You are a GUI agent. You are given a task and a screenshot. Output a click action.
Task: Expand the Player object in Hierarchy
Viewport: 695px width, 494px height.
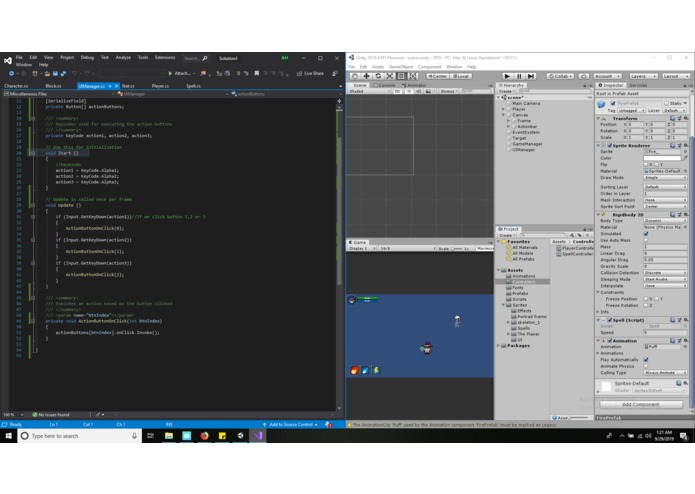point(504,109)
